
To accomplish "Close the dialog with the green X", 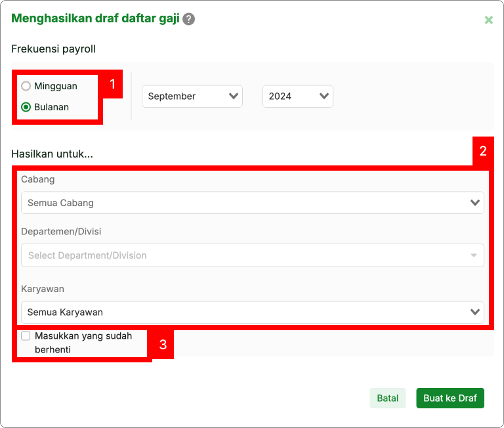I will pyautogui.click(x=488, y=20).
